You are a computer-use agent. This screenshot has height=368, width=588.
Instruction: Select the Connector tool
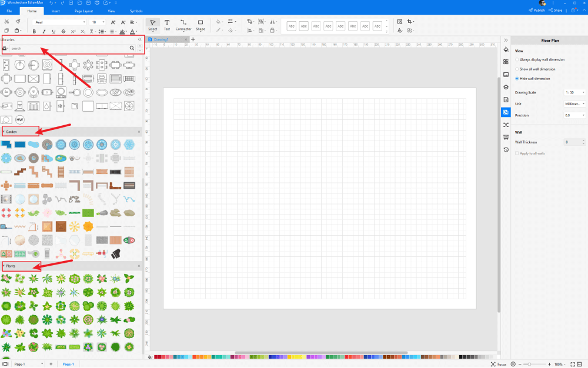183,24
